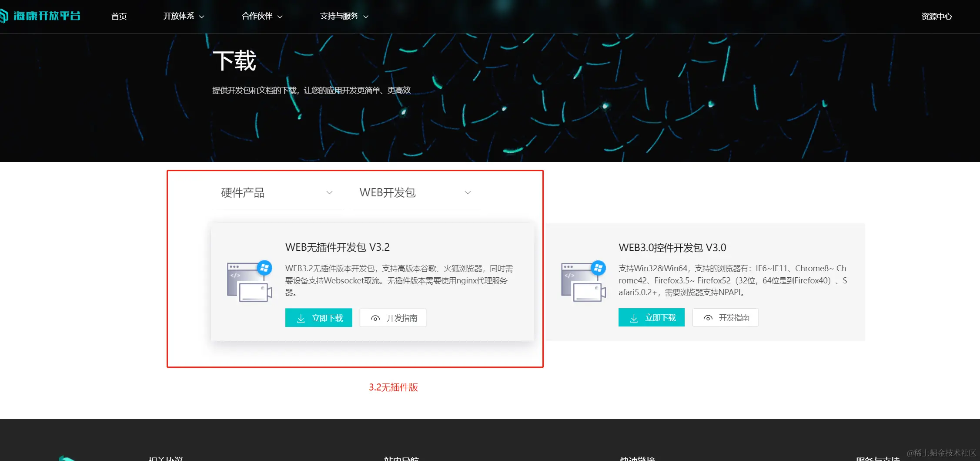Image resolution: width=980 pixels, height=461 pixels.
Task: Click the eye icon in V3.0 开发指南 button
Action: 708,318
